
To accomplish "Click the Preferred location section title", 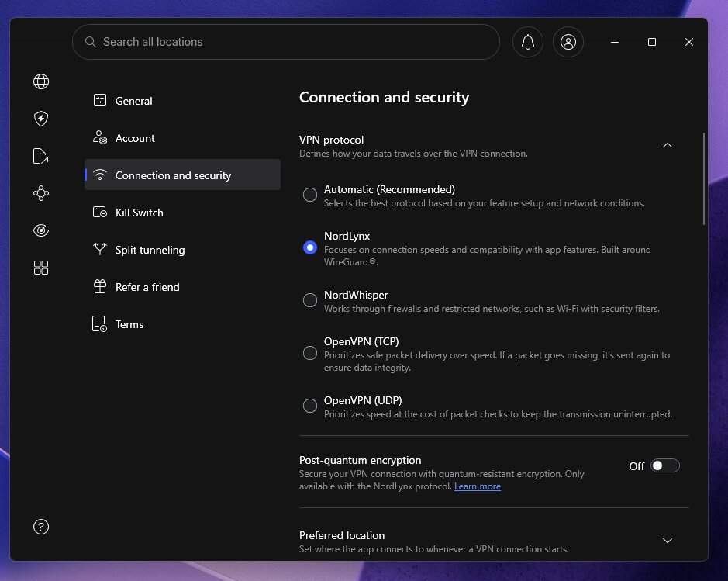I will tap(342, 535).
